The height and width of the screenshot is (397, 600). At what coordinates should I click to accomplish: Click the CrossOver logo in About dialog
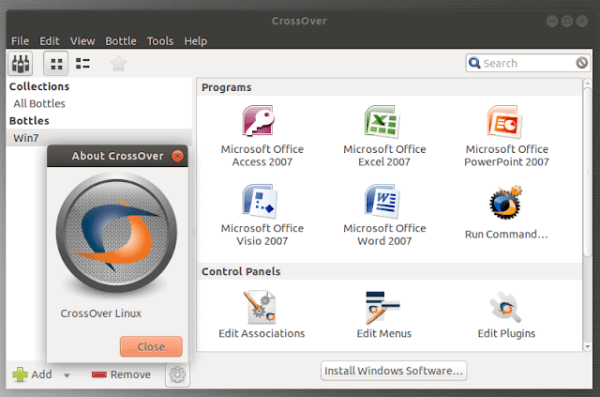coord(116,232)
